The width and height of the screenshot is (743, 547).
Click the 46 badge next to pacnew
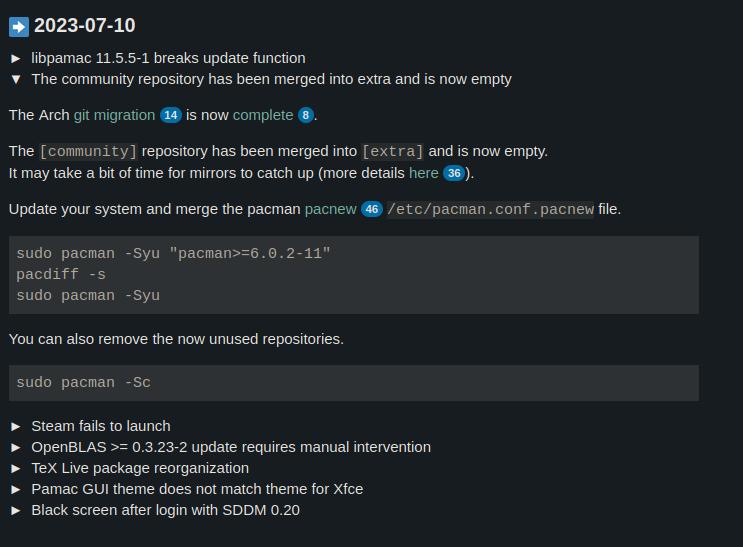(x=372, y=210)
